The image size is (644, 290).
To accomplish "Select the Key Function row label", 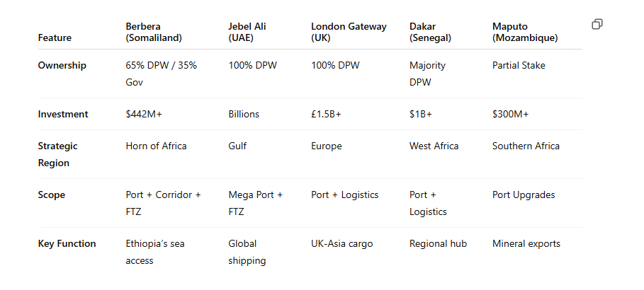I will point(67,243).
